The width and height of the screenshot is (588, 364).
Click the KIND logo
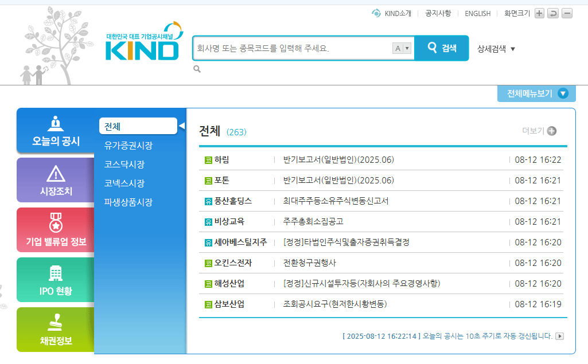pyautogui.click(x=145, y=41)
